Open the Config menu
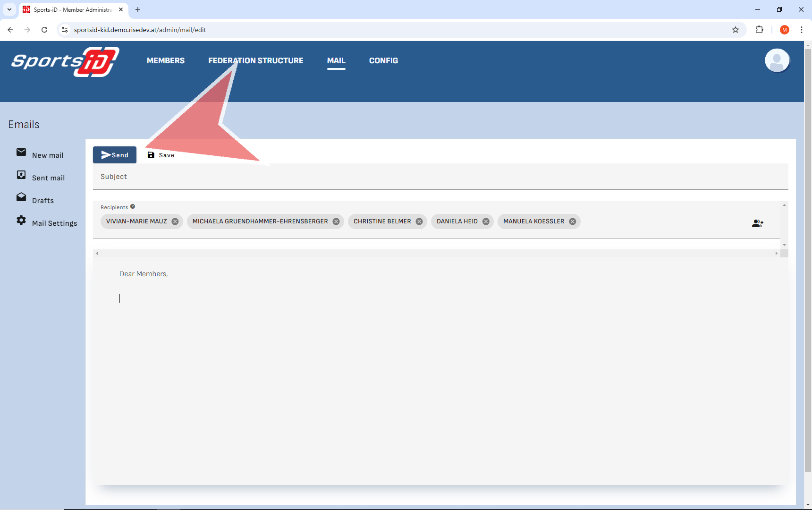 (383, 60)
